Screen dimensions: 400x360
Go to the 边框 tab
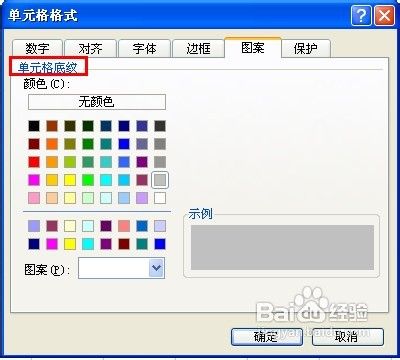pos(198,49)
